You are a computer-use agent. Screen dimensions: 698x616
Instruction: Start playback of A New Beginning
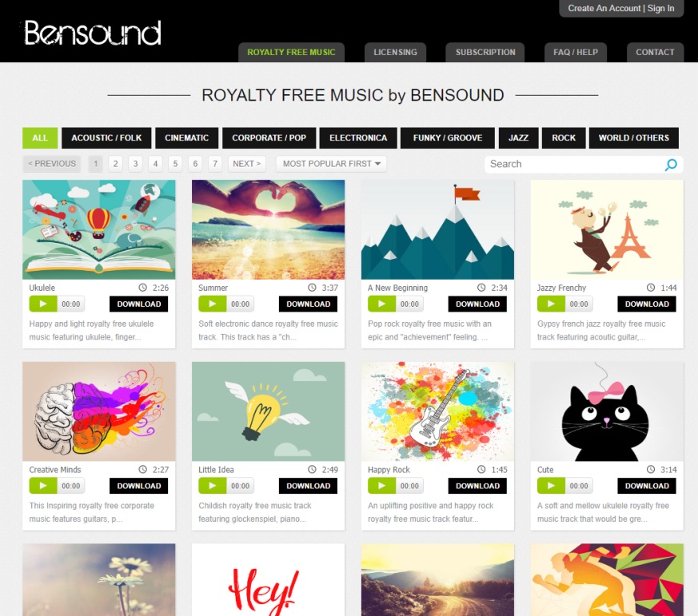coord(381,304)
